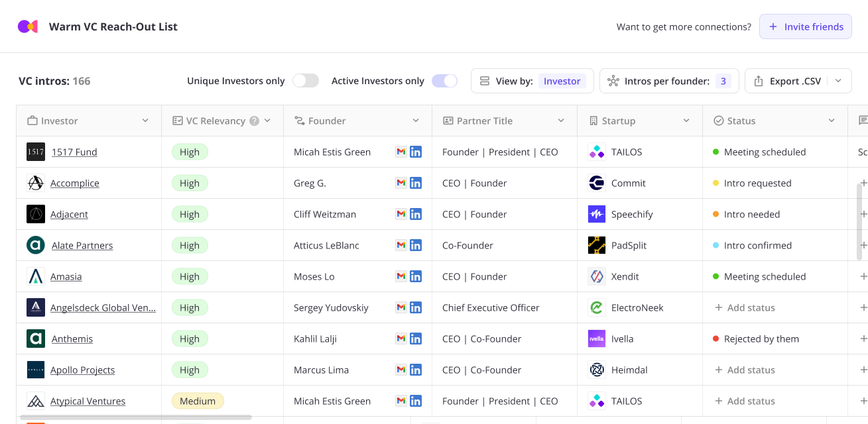Open the Intros per founder selector

click(669, 81)
